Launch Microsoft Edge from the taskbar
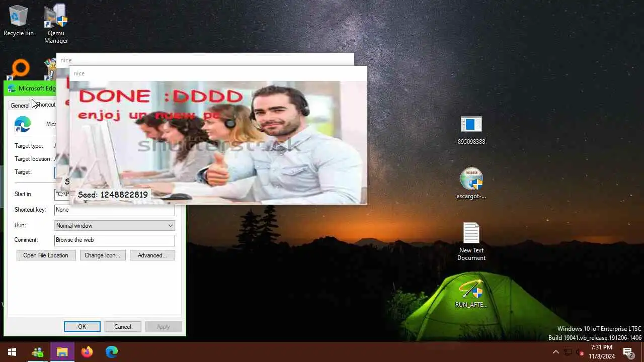The image size is (644, 362). [x=112, y=352]
